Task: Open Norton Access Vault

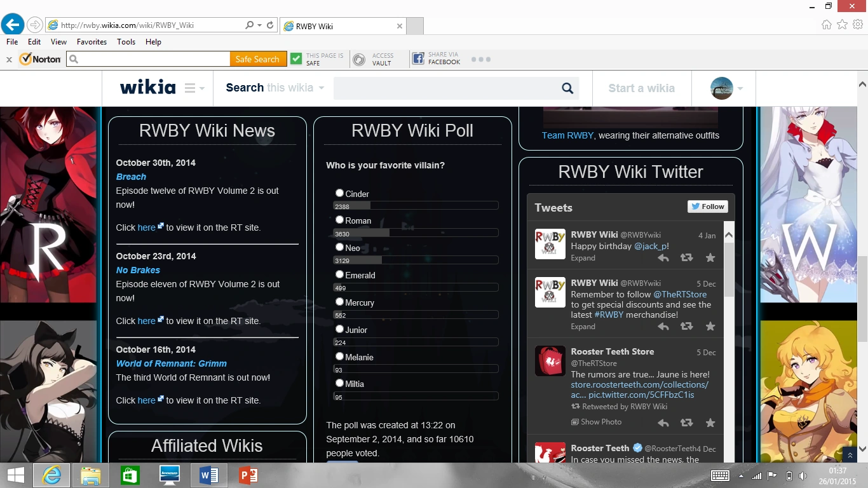Action: coord(374,59)
